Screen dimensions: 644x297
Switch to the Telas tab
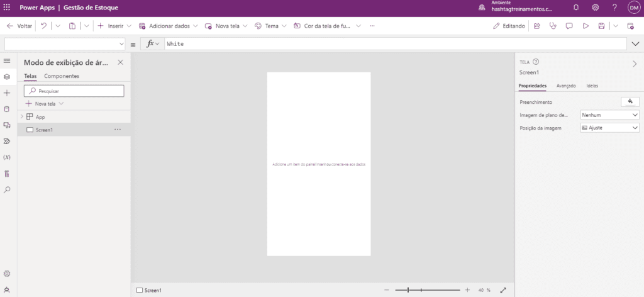coord(30,76)
